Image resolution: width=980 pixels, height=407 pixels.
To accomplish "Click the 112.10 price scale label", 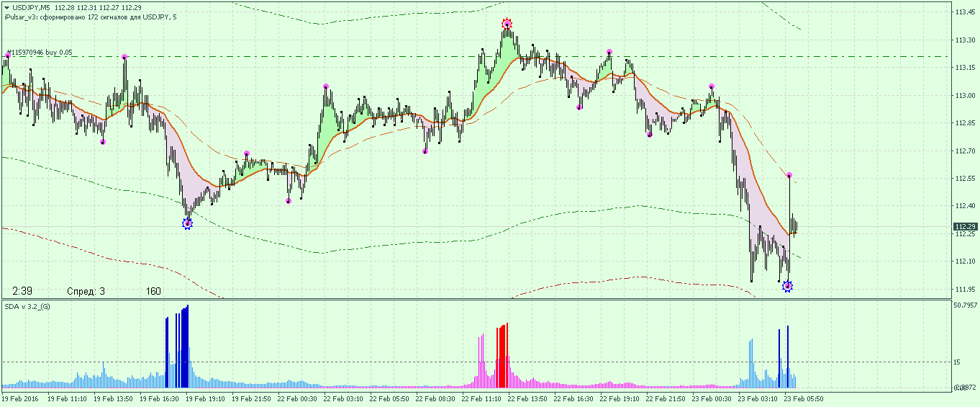I will pyautogui.click(x=965, y=261).
